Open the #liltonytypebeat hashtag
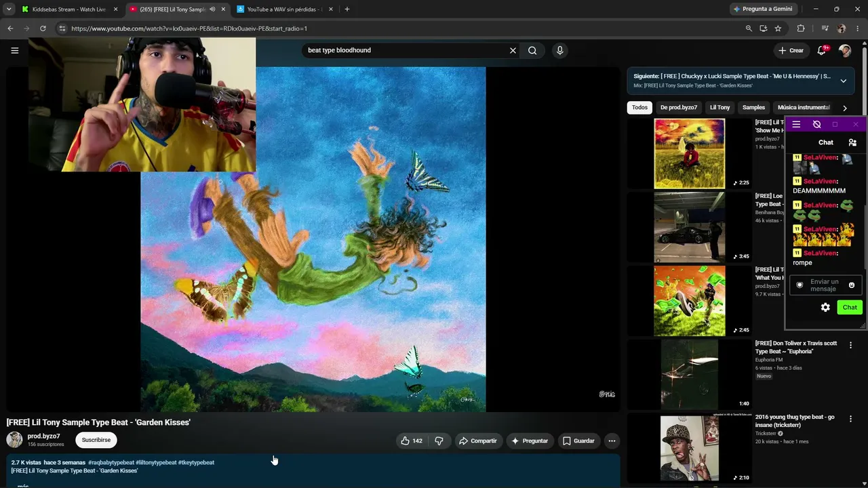Viewport: 868px width, 488px height. click(x=156, y=462)
